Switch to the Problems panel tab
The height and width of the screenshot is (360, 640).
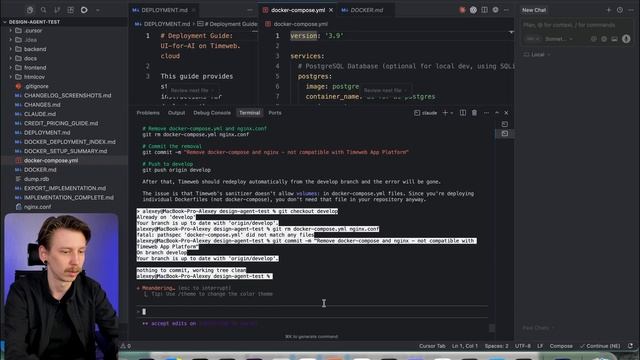tap(148, 113)
